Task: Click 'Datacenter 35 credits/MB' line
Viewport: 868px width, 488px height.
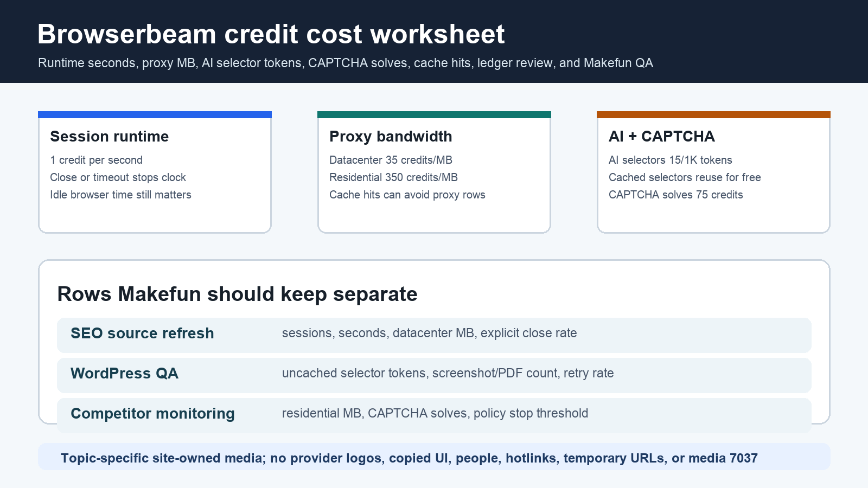Action: point(391,160)
